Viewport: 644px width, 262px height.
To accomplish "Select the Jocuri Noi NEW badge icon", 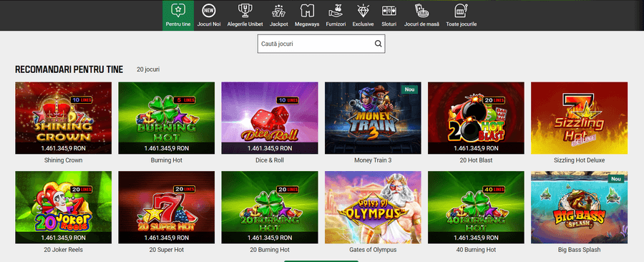I will point(209,10).
